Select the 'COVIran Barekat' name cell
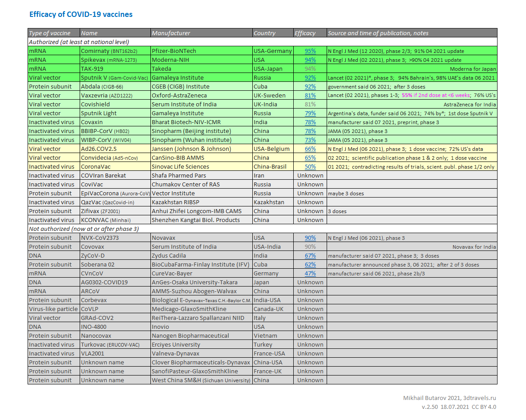 click(115, 175)
